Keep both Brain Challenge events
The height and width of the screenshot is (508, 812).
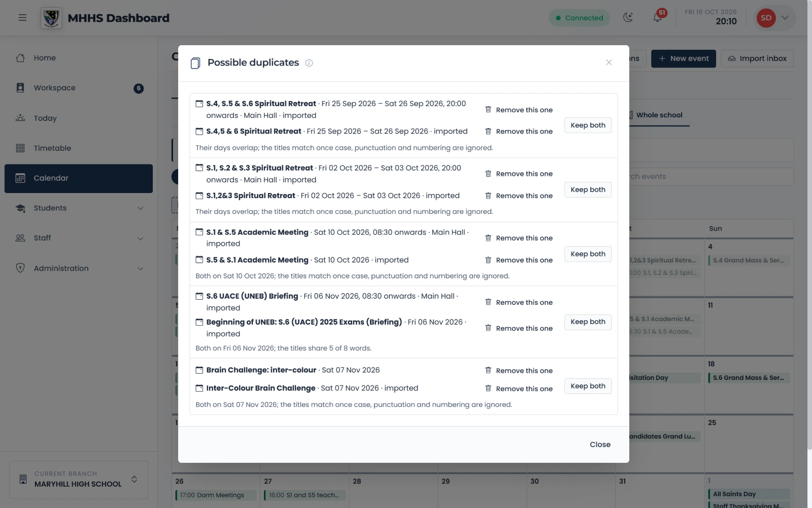(588, 386)
